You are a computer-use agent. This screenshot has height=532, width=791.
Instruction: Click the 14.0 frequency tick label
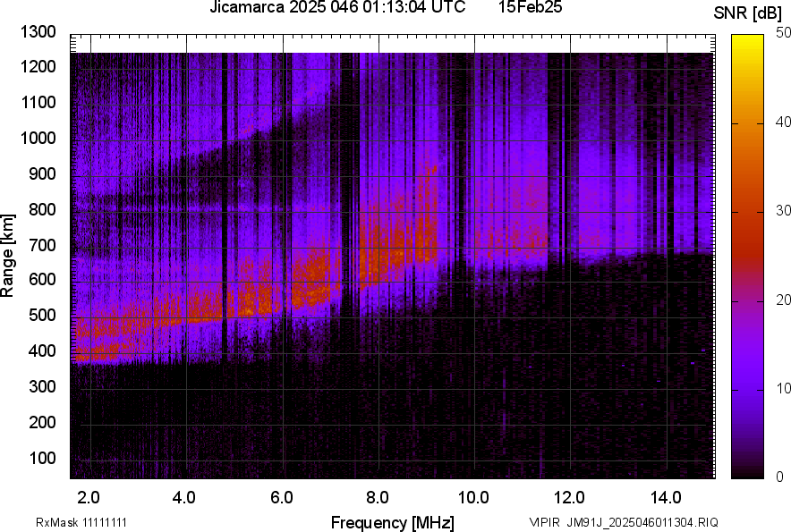[x=667, y=496]
